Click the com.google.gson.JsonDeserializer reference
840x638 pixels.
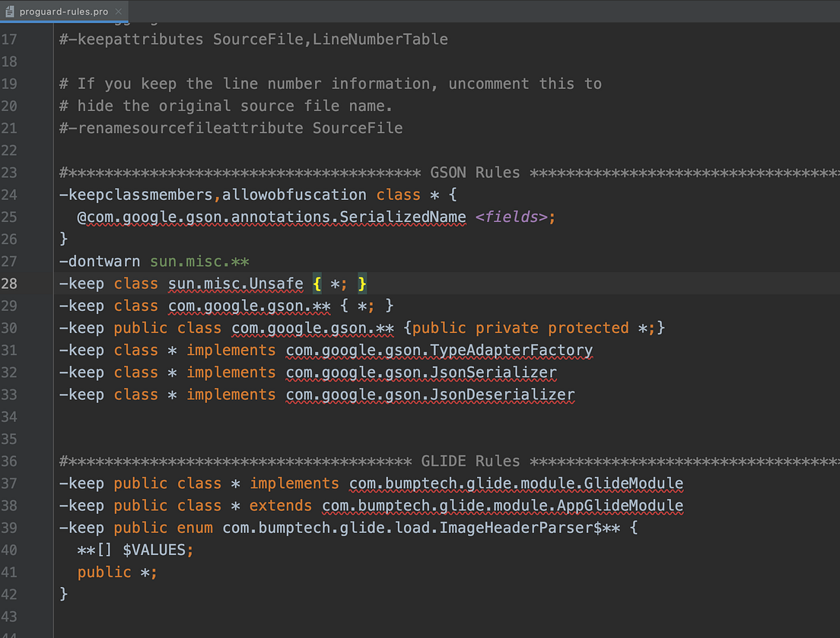point(428,394)
